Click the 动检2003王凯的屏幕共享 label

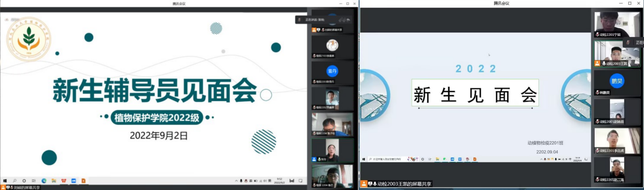404,184
